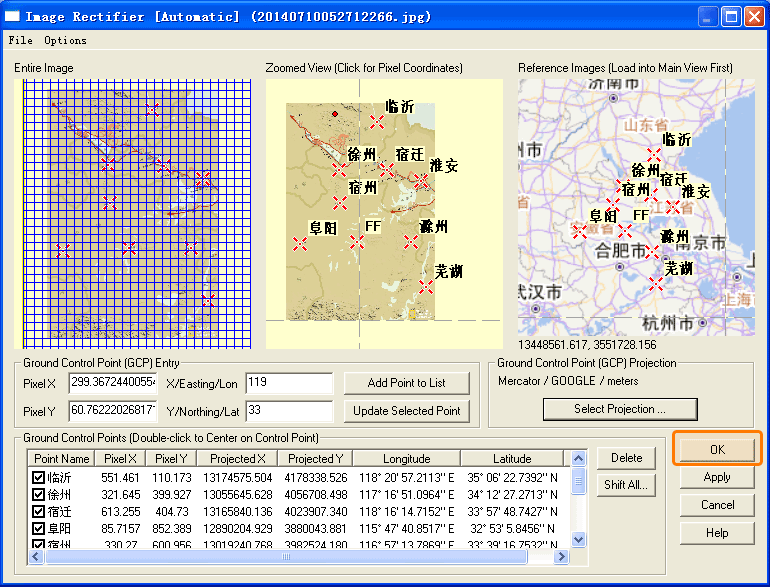Click 宿州 marker in Zoomed View

pos(340,202)
